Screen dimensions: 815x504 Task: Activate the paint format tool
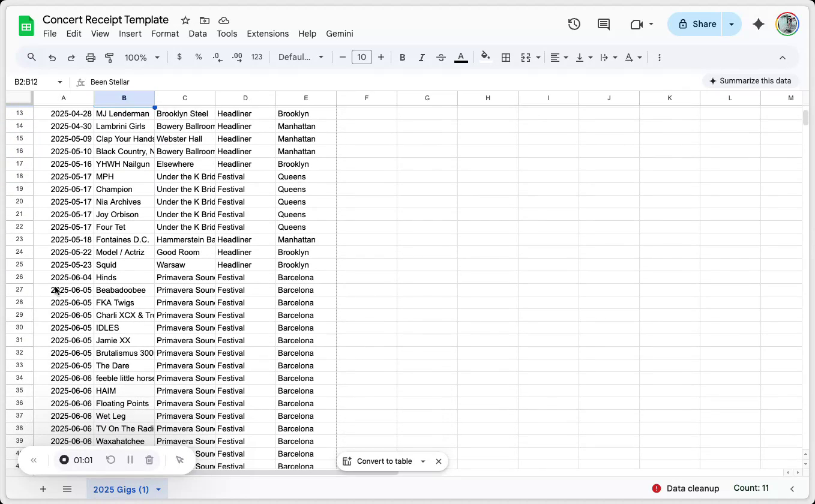(x=109, y=58)
